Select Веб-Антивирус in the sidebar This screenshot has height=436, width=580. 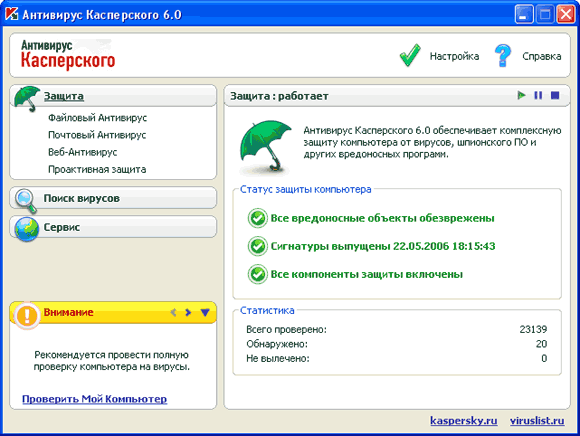pyautogui.click(x=82, y=152)
